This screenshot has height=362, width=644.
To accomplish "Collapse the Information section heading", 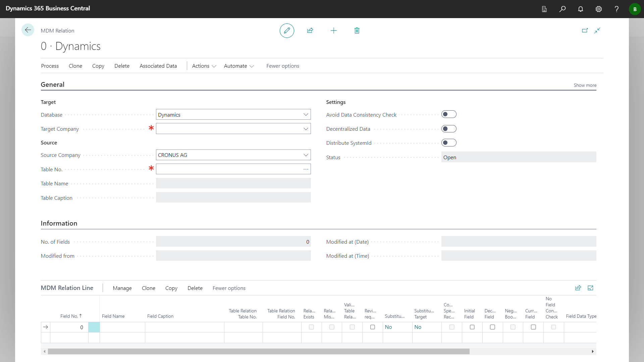I will [x=59, y=223].
